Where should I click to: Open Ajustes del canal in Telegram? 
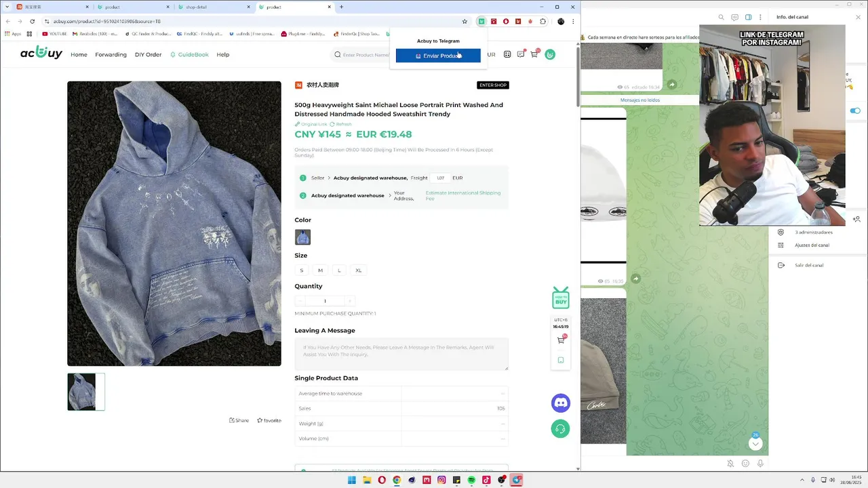pos(812,245)
